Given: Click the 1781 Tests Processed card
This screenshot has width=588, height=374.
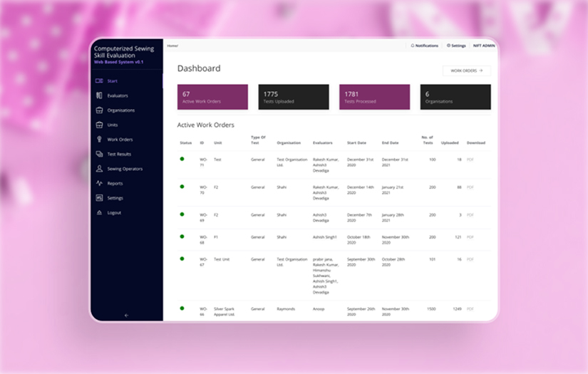Looking at the screenshot, I should click(375, 97).
